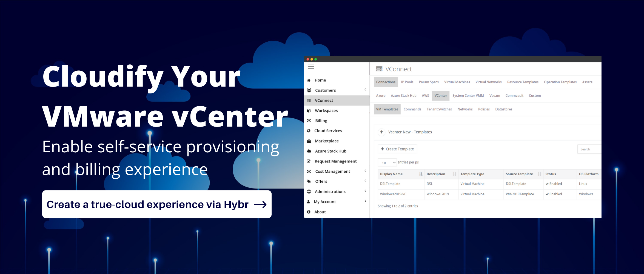This screenshot has width=644, height=274.
Task: Expand the Offers submenu chevron
Action: coord(365,181)
